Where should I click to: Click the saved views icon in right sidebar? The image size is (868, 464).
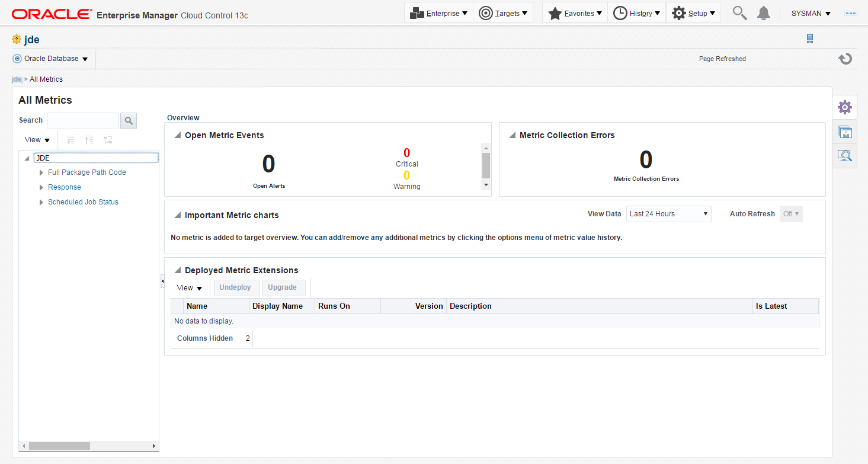point(845,132)
